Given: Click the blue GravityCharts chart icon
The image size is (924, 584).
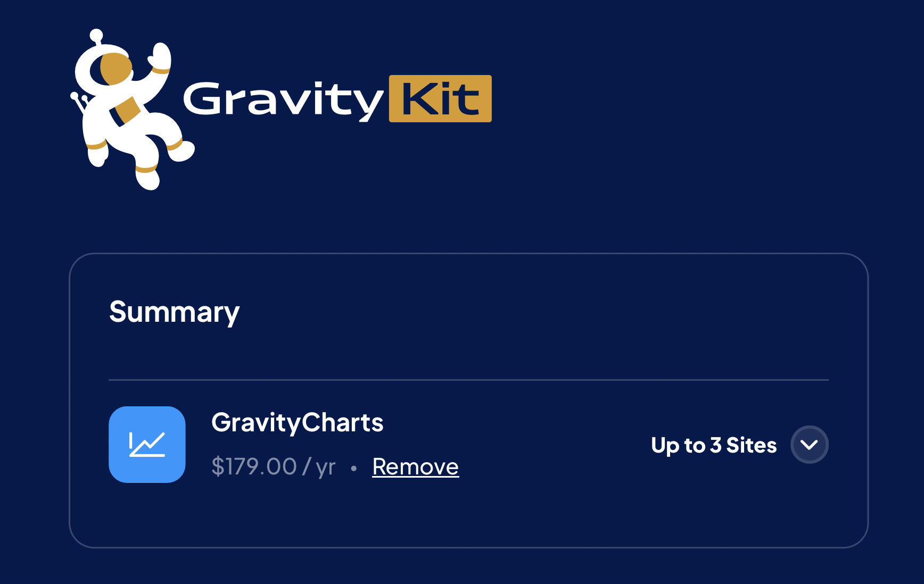Looking at the screenshot, I should pos(147,445).
